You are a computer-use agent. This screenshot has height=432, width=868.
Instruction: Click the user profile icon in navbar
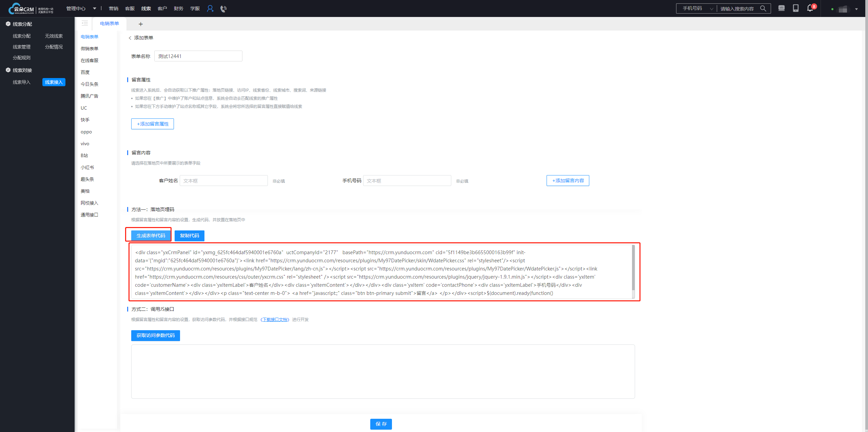point(210,8)
